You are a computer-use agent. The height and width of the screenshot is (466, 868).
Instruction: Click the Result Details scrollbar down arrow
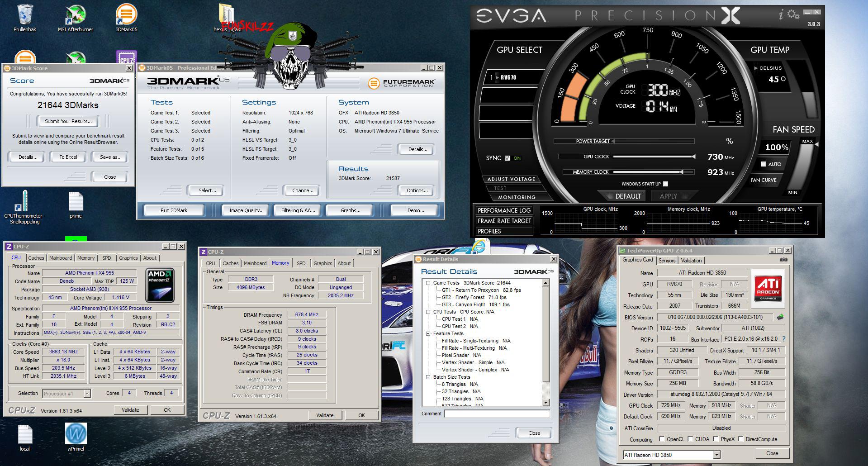545,403
